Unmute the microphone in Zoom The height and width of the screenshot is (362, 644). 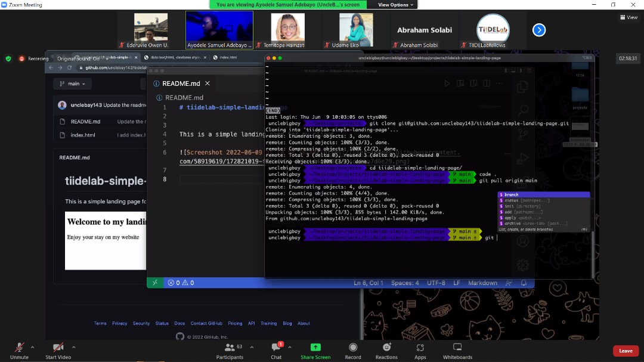[19, 351]
